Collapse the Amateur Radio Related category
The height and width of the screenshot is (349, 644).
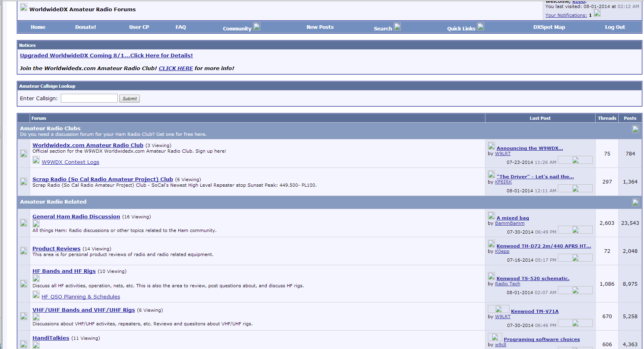pos(636,202)
